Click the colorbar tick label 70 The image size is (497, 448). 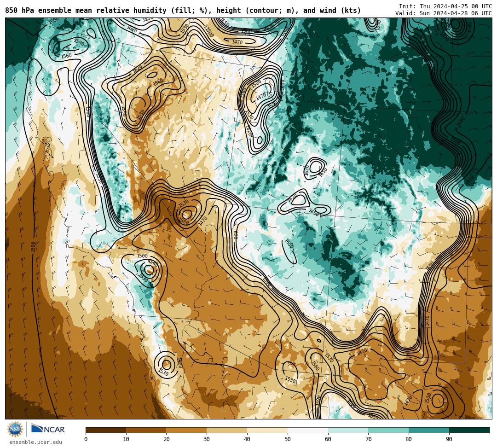[368, 439]
